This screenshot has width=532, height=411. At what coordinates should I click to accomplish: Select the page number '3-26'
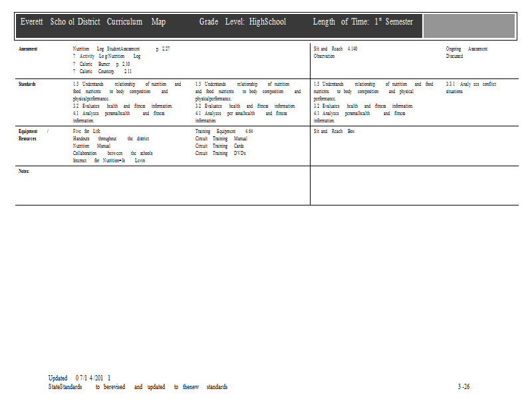point(464,386)
